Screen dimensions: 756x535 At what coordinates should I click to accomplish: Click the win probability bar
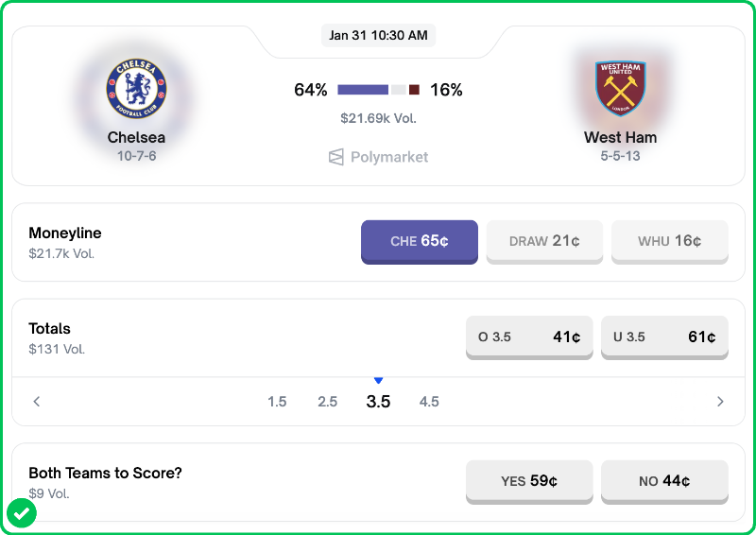click(x=378, y=90)
